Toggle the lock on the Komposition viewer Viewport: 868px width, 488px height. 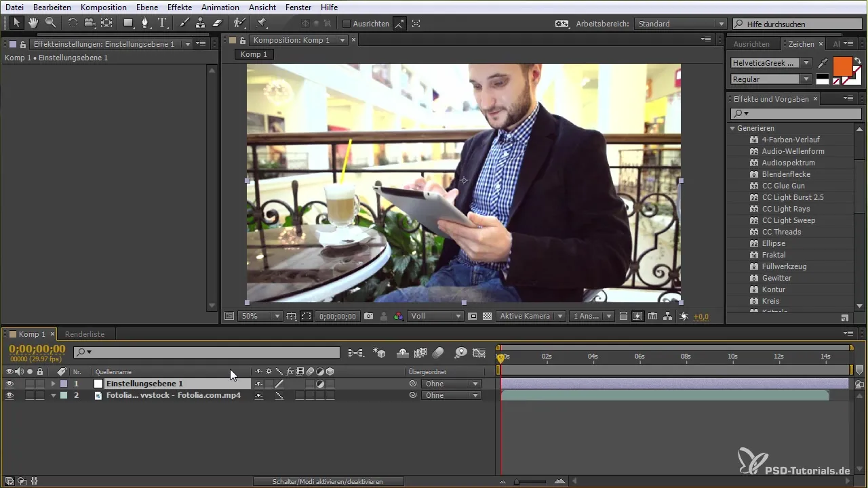pos(243,41)
